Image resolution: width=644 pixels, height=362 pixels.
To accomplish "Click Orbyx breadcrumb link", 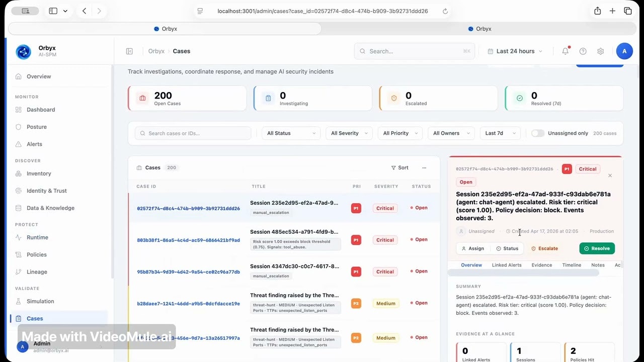I will coord(156,51).
